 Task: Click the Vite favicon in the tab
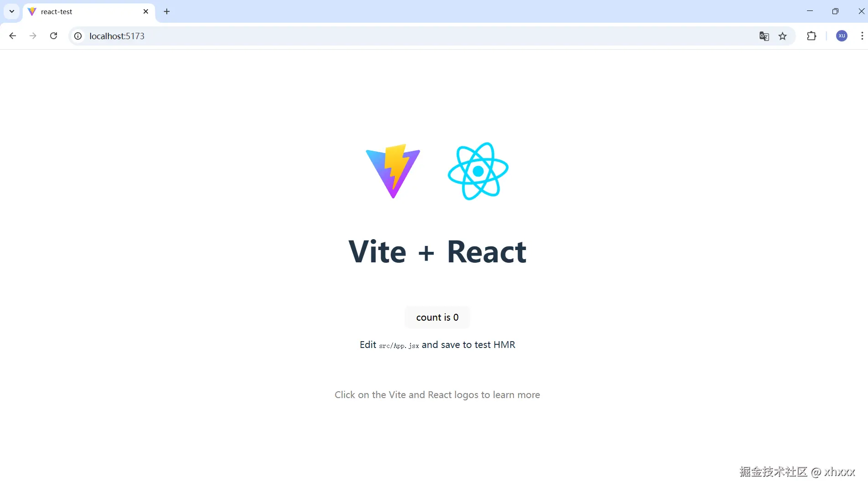pyautogui.click(x=32, y=11)
